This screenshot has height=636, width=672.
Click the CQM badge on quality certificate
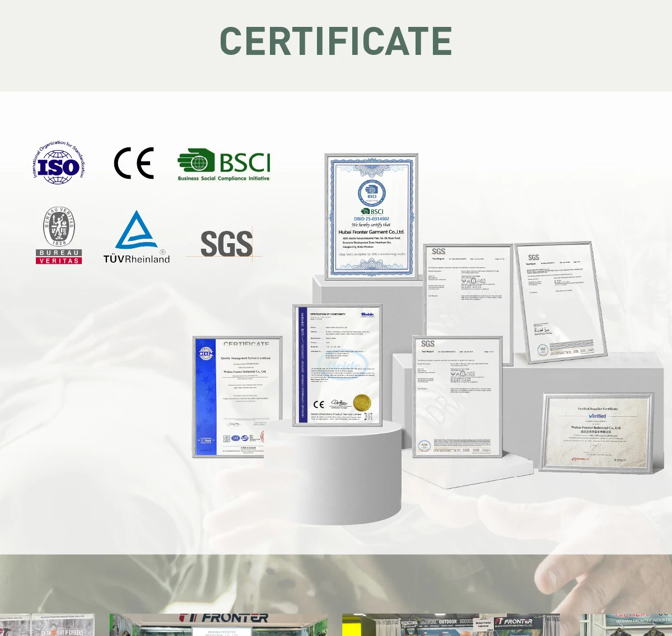[x=206, y=354]
